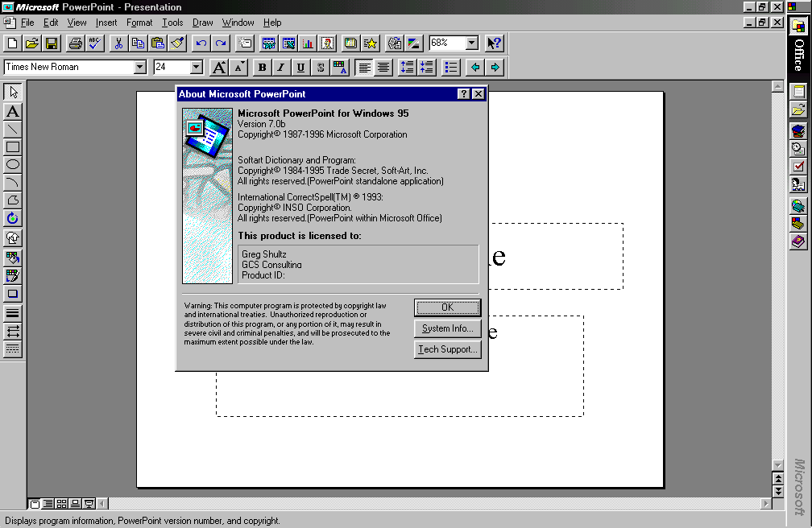Click the Apply Design Template icon
The image size is (812, 528).
[x=351, y=43]
